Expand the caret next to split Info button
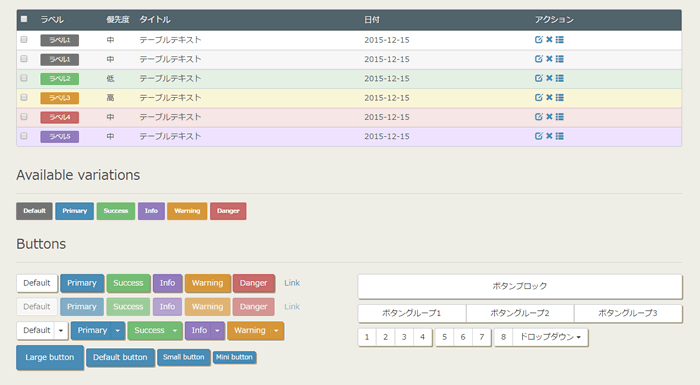The width and height of the screenshot is (700, 385). click(x=217, y=331)
